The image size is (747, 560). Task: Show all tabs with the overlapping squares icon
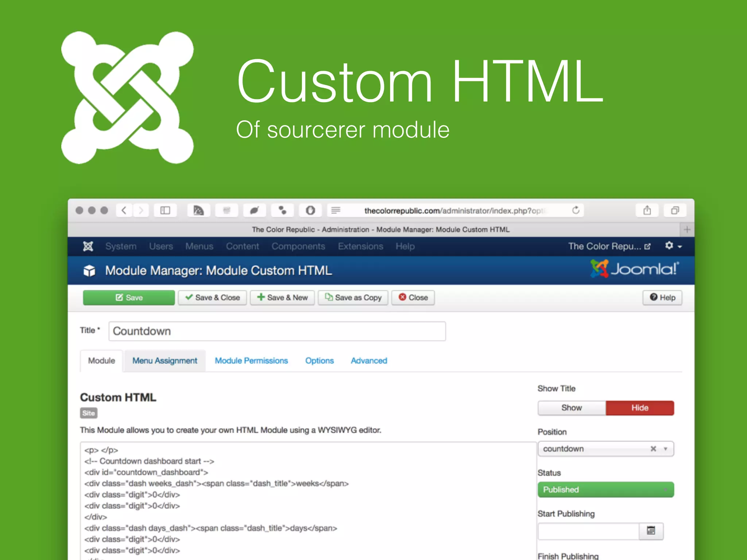coord(675,210)
